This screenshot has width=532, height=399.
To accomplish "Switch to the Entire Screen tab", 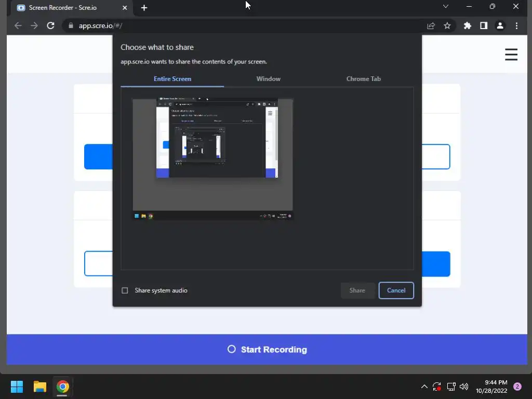I will [172, 79].
